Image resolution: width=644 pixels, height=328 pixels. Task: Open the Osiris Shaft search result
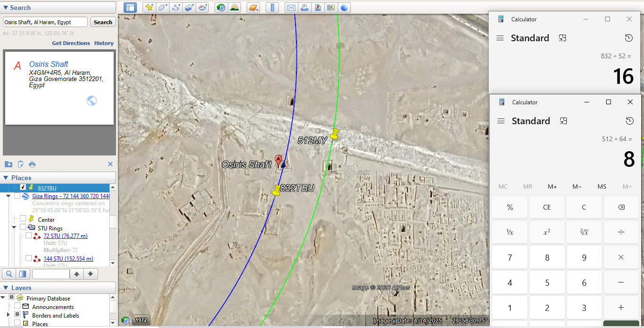coord(49,64)
